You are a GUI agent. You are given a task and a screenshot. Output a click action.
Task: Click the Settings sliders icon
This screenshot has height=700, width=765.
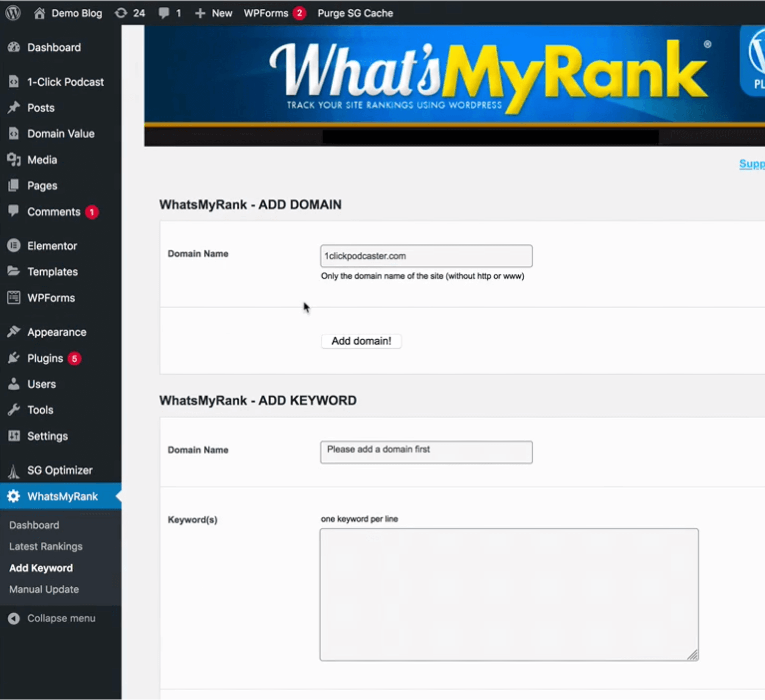(14, 436)
